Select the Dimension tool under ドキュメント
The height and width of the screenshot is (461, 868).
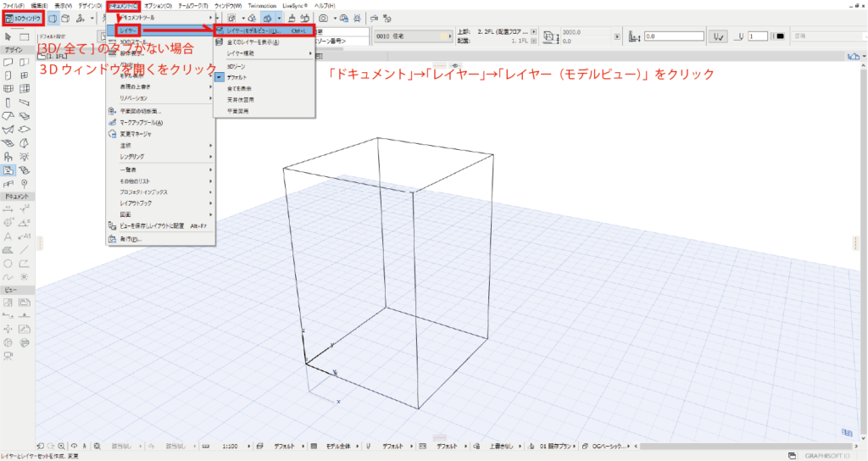(8, 209)
